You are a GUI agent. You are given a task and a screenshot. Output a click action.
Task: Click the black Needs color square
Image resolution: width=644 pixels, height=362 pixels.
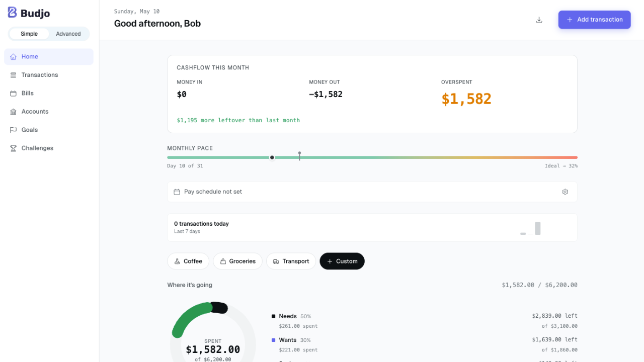tap(273, 316)
